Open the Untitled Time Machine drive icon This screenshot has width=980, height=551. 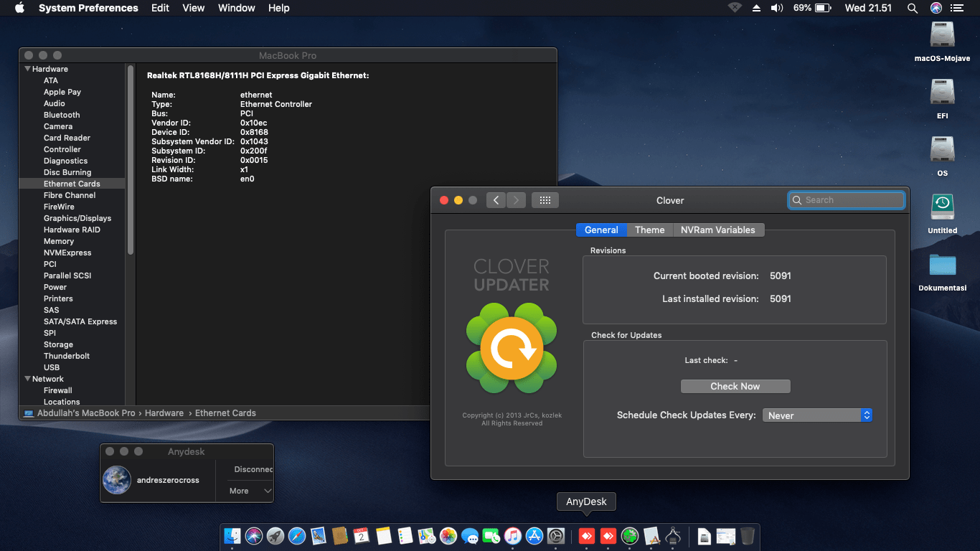942,207
